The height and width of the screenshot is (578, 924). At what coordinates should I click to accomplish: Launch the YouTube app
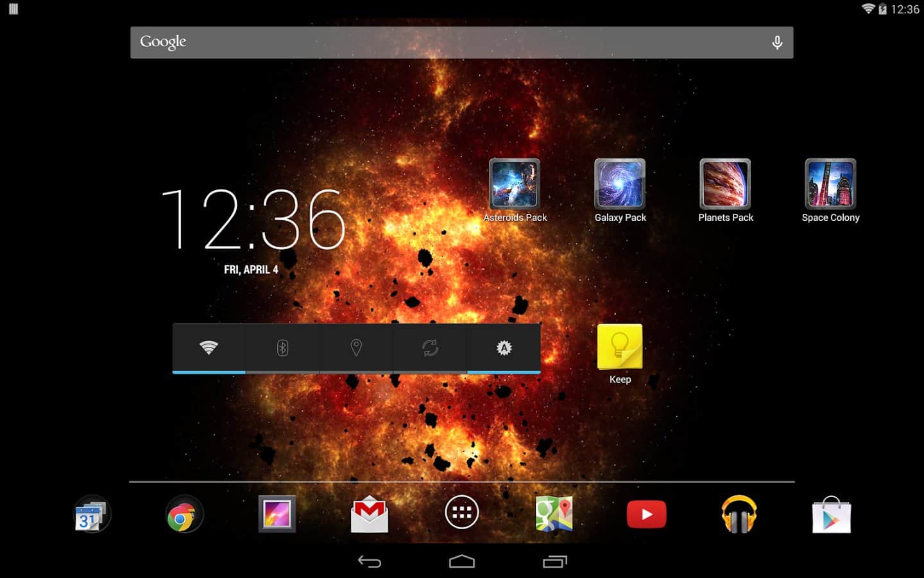tap(646, 514)
